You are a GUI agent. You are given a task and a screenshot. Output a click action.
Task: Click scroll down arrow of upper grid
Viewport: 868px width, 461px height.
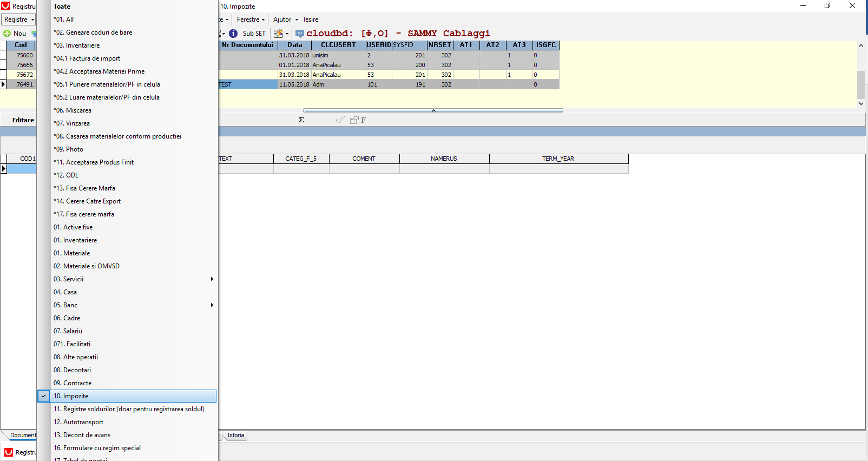point(861,103)
